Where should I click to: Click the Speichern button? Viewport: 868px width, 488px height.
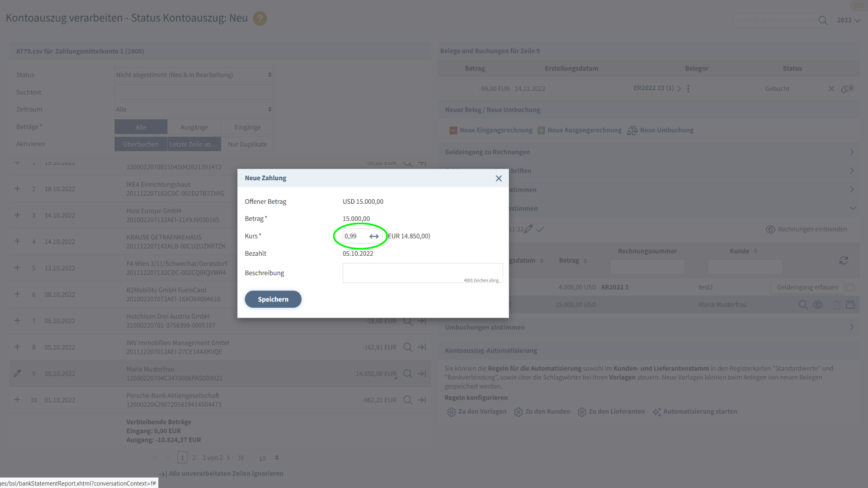(273, 300)
